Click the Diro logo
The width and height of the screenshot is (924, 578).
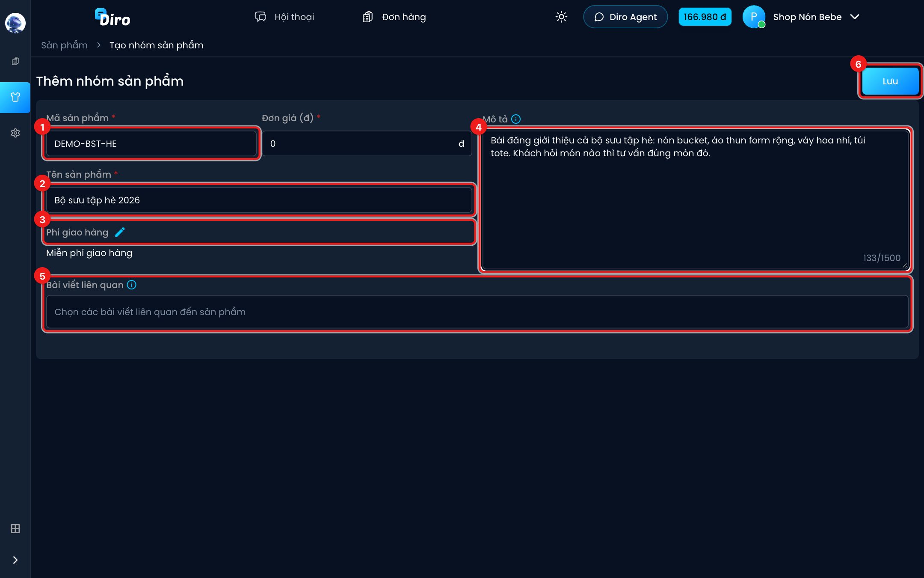[113, 18]
